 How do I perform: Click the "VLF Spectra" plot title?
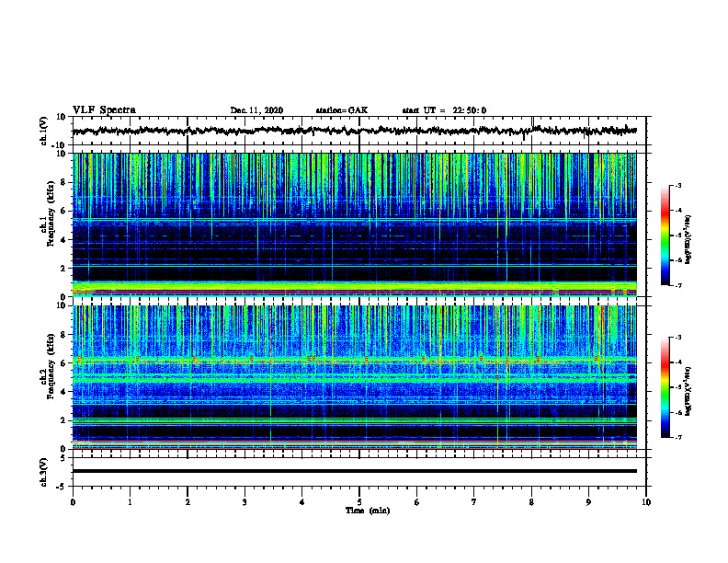click(x=104, y=110)
